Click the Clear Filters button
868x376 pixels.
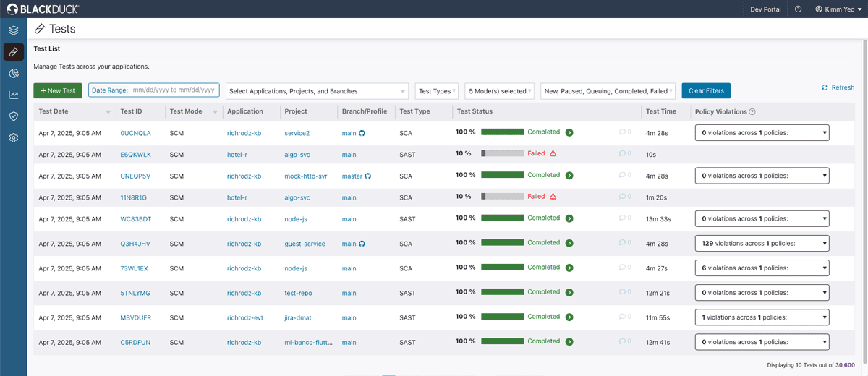click(x=706, y=91)
